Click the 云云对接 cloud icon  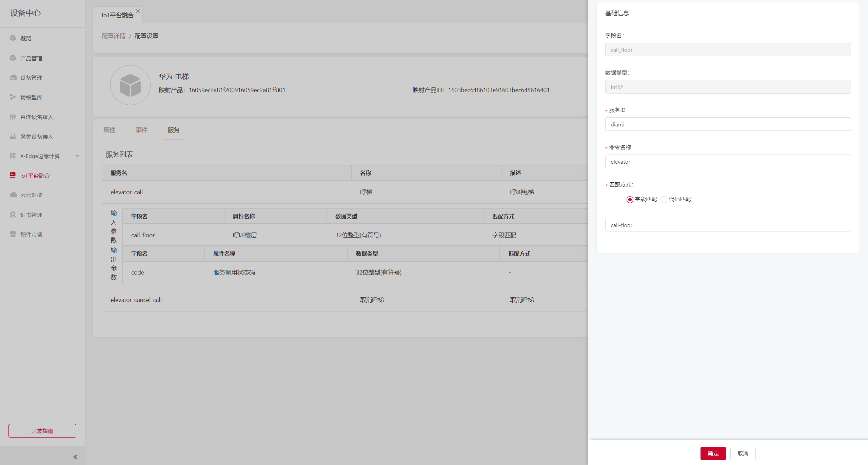coord(13,195)
